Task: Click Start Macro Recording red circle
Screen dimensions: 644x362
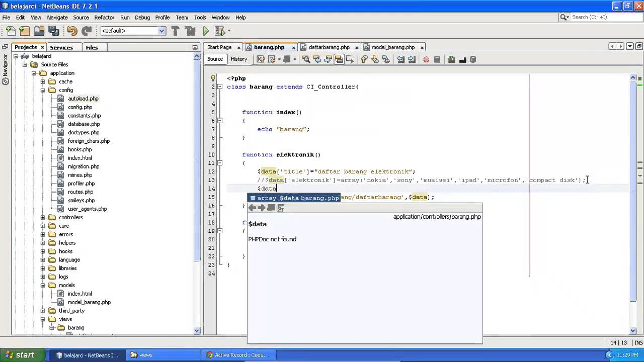Action: coord(426,59)
